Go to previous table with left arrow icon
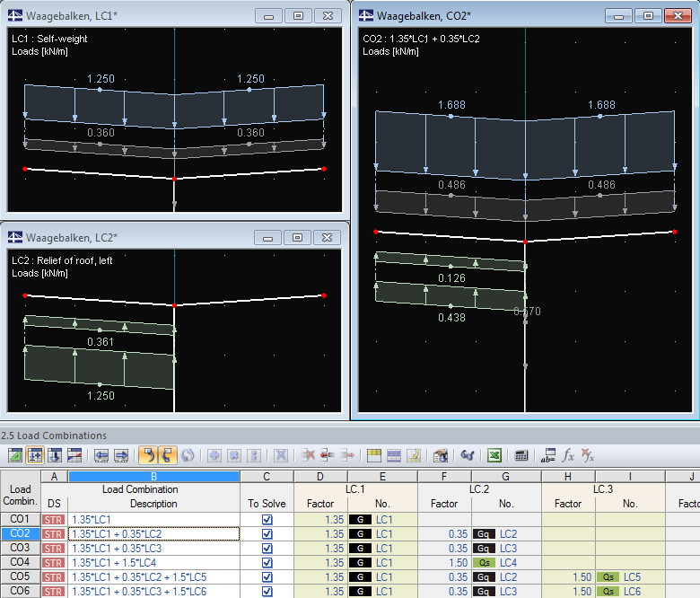 tap(101, 455)
